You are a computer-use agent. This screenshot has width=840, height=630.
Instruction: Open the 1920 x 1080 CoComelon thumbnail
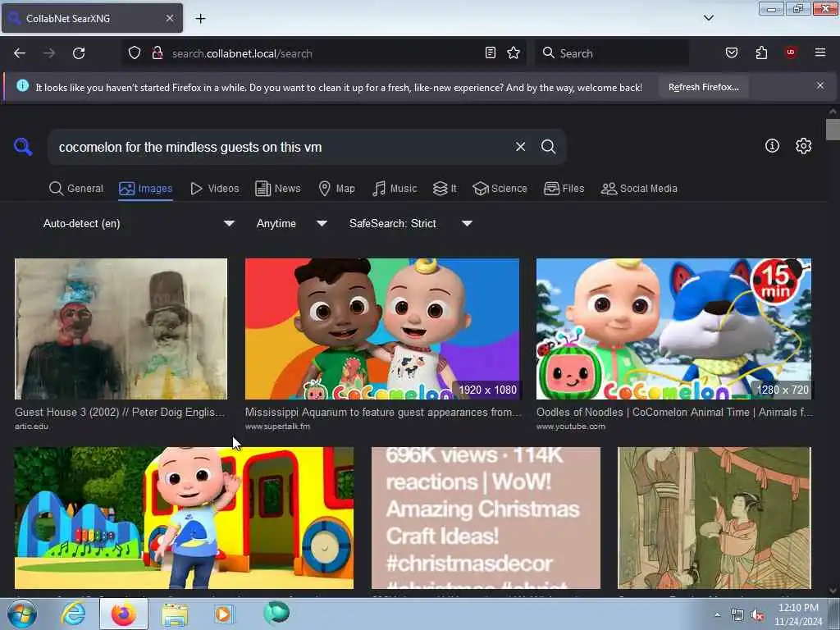(x=382, y=329)
